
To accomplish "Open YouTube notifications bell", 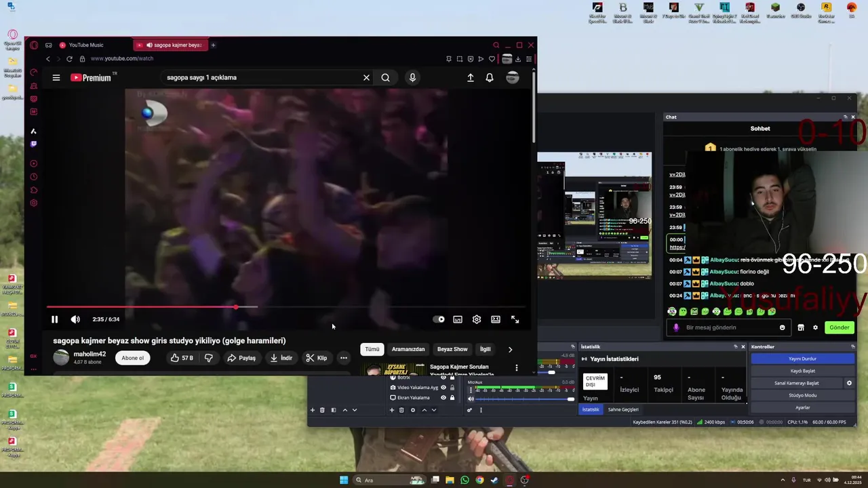I will click(x=490, y=77).
